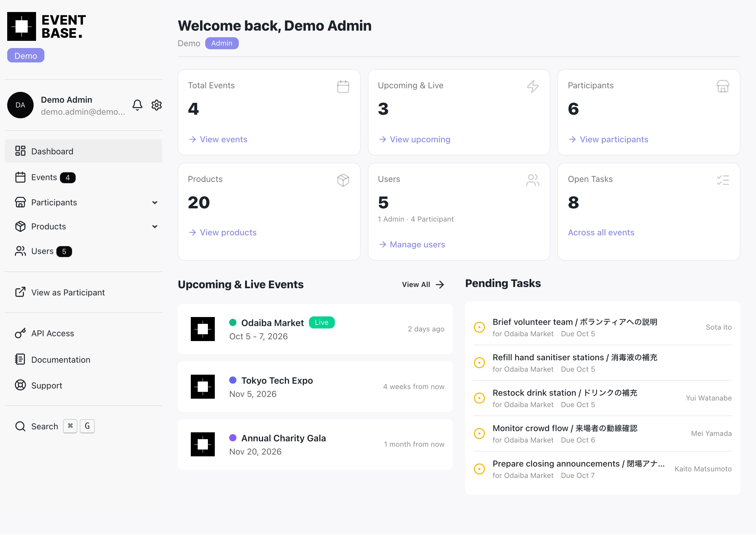Image resolution: width=756 pixels, height=535 pixels.
Task: Open notifications bell icon
Action: [137, 105]
